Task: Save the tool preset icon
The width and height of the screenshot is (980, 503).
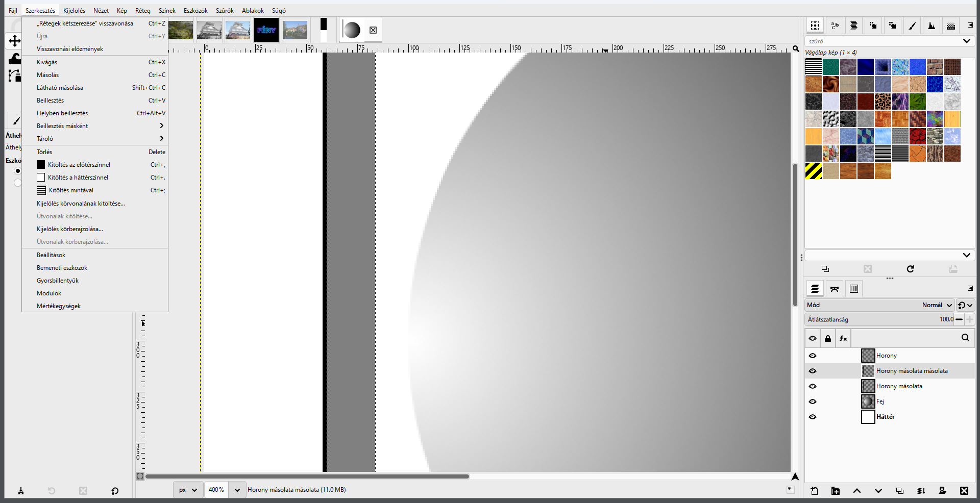Action: [21, 491]
